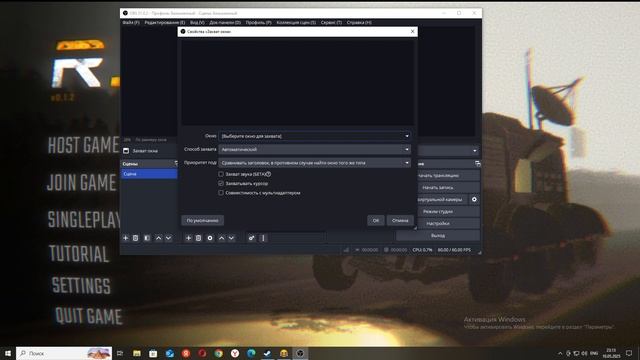Move source up arrow in Sources toolbar

tap(221, 238)
